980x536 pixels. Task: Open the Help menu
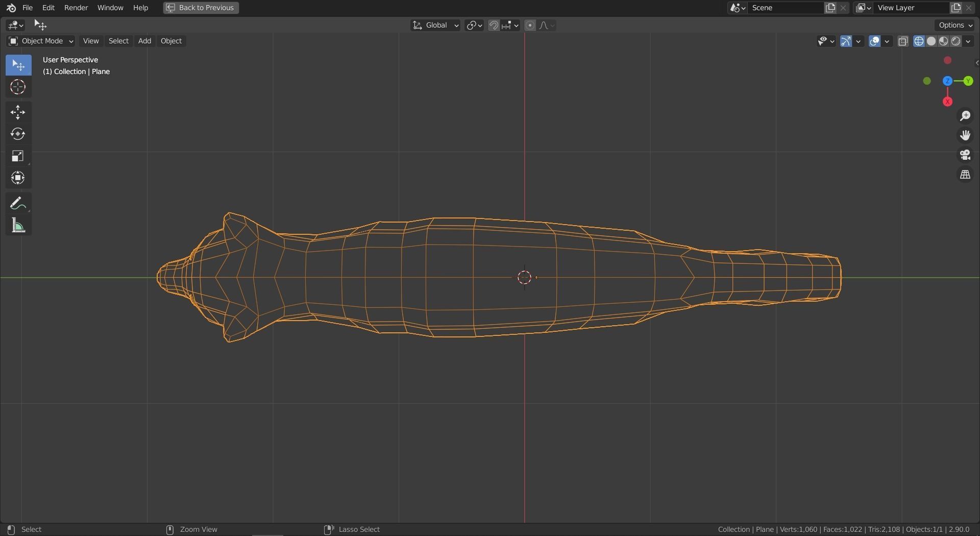tap(140, 8)
